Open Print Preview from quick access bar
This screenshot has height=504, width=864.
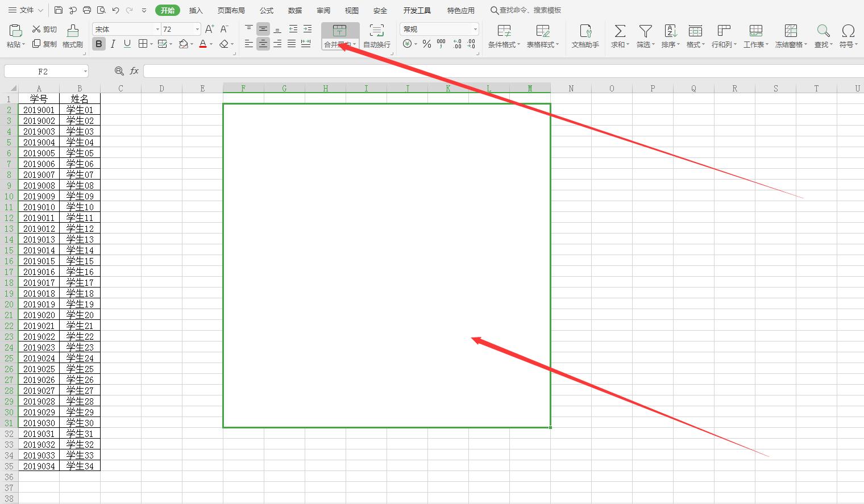click(x=101, y=10)
